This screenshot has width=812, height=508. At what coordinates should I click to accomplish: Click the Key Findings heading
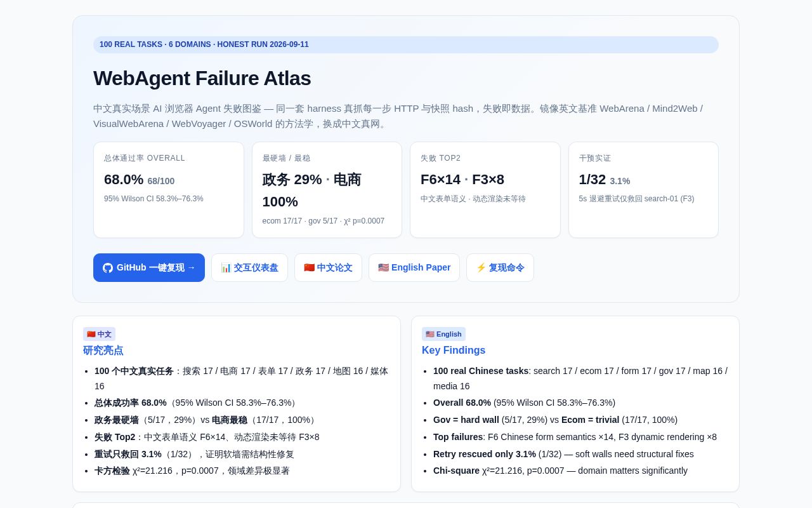click(454, 351)
